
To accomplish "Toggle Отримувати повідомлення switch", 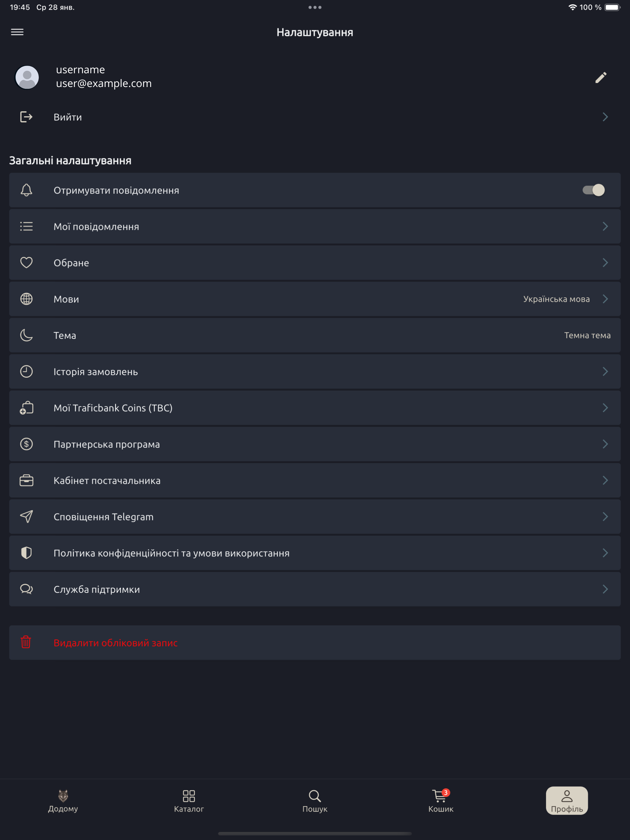I will point(594,190).
